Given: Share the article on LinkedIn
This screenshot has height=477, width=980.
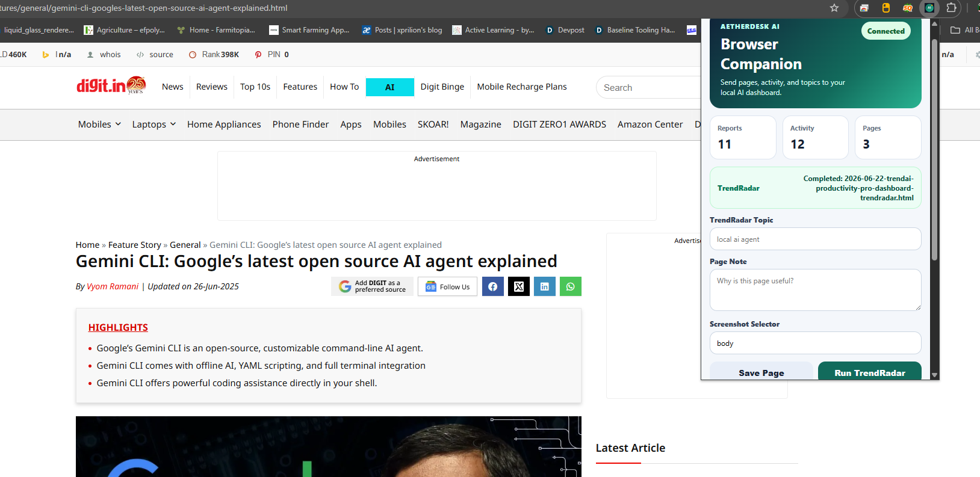Looking at the screenshot, I should tap(545, 286).
